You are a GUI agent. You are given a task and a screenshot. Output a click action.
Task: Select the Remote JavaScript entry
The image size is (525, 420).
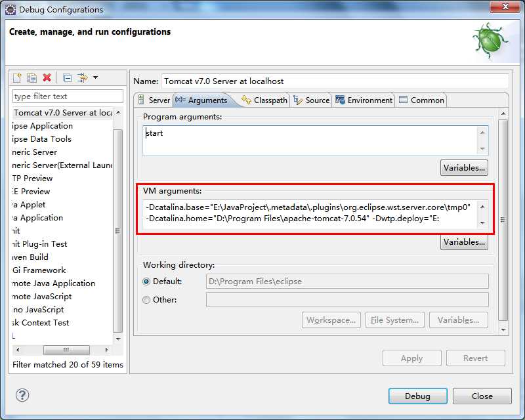(42, 297)
